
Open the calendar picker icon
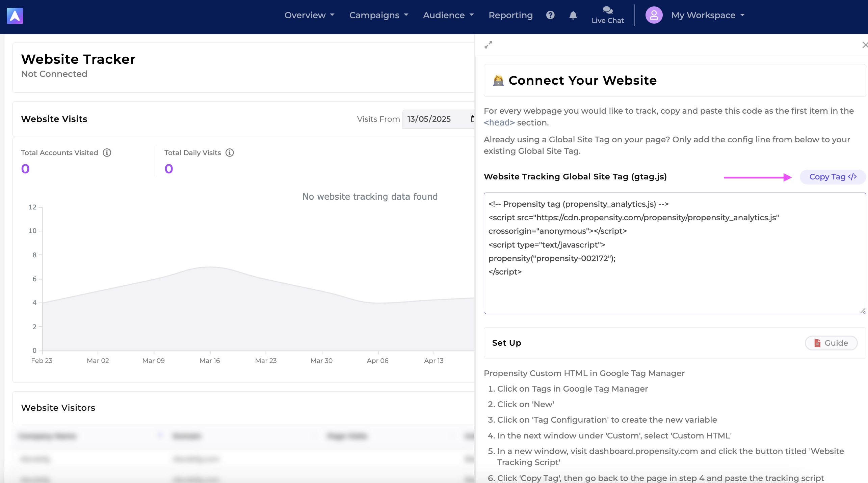point(473,119)
